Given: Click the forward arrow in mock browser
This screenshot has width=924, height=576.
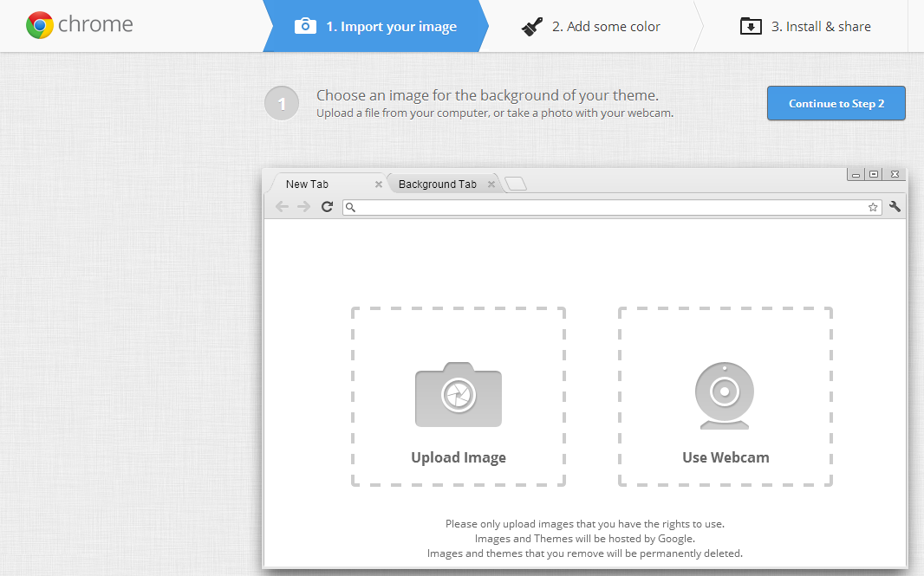Looking at the screenshot, I should (303, 206).
